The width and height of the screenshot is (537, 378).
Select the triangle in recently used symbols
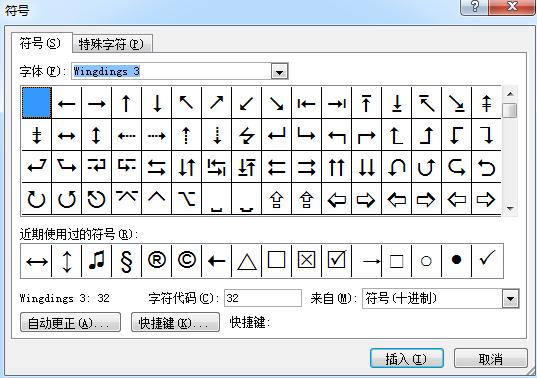247,261
